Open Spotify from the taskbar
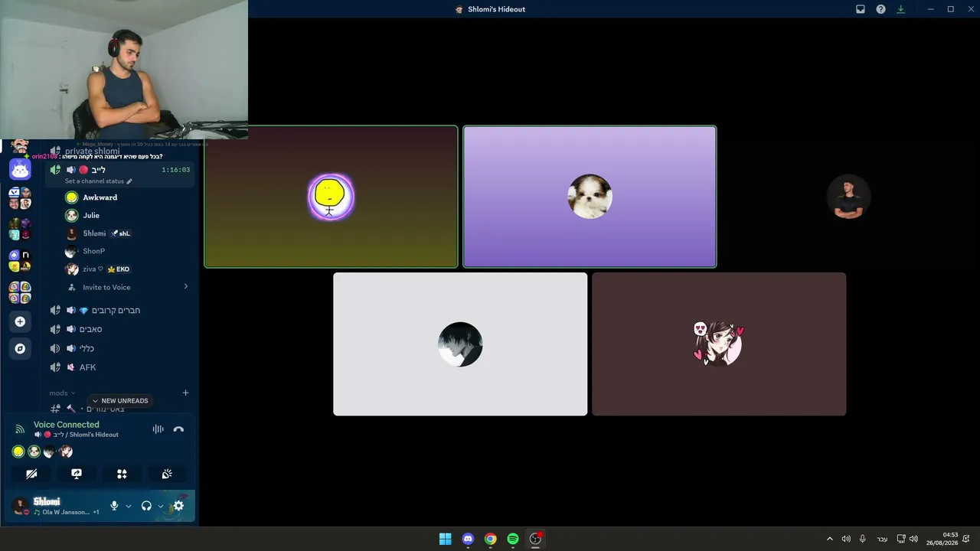 513,539
